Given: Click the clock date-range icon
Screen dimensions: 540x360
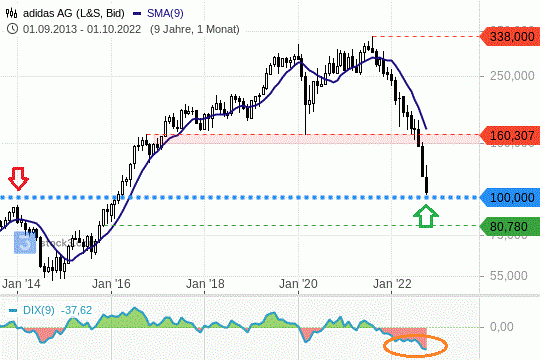Looking at the screenshot, I should 12,29.
